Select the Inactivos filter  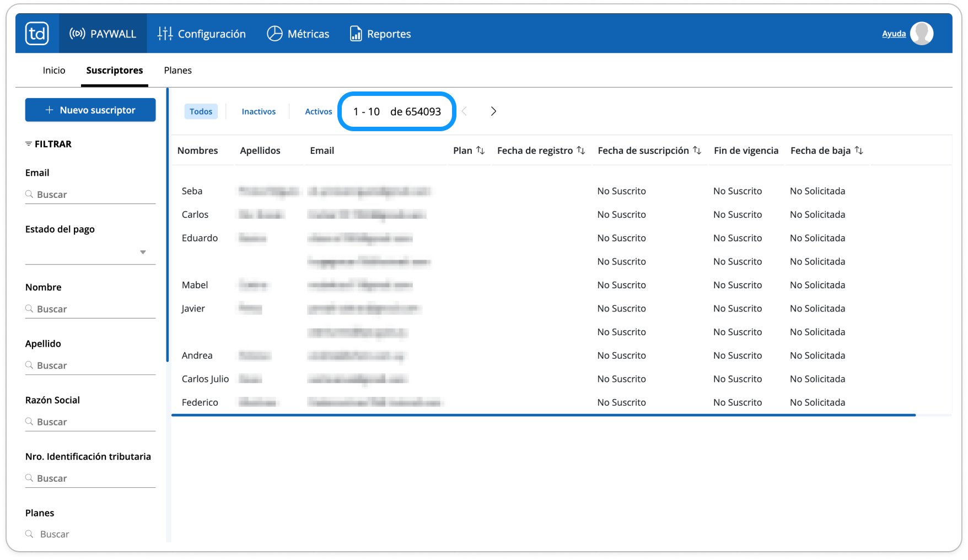click(x=259, y=111)
